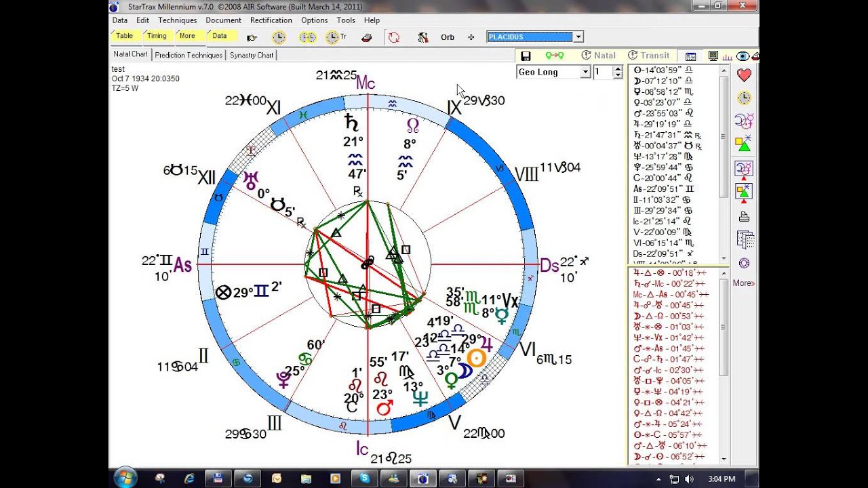Open the Document menu
The height and width of the screenshot is (488, 868).
point(223,20)
